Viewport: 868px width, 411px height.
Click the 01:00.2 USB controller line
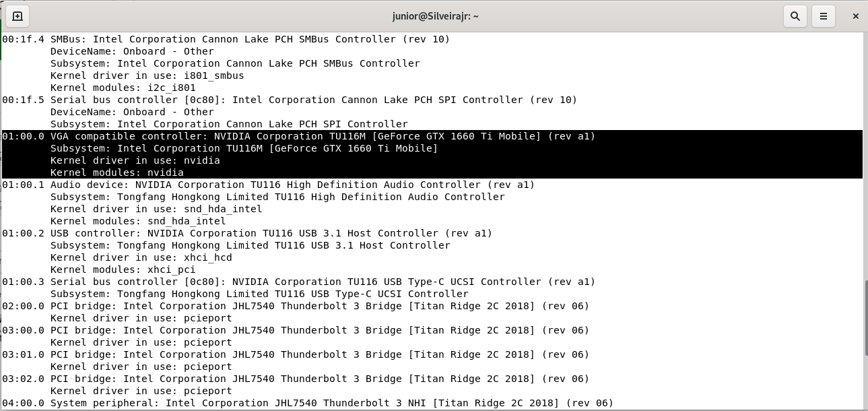pyautogui.click(x=247, y=233)
